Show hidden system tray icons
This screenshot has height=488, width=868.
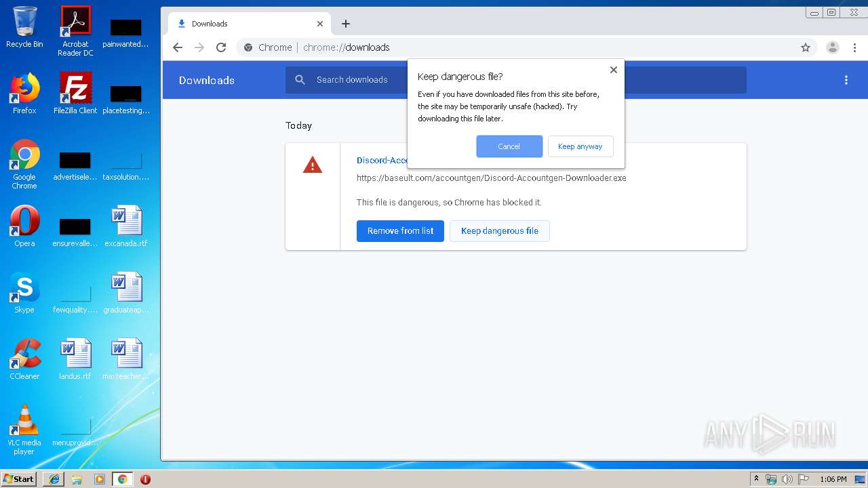click(x=756, y=479)
